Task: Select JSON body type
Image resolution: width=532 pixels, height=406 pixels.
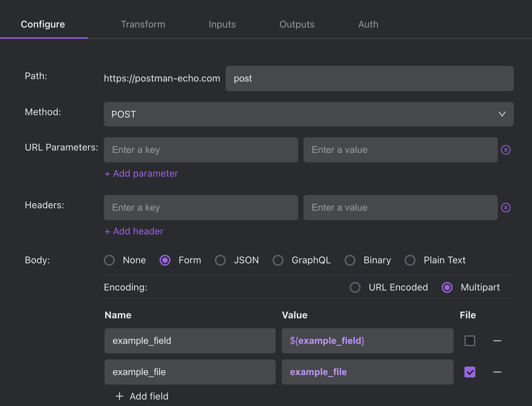Action: 220,260
